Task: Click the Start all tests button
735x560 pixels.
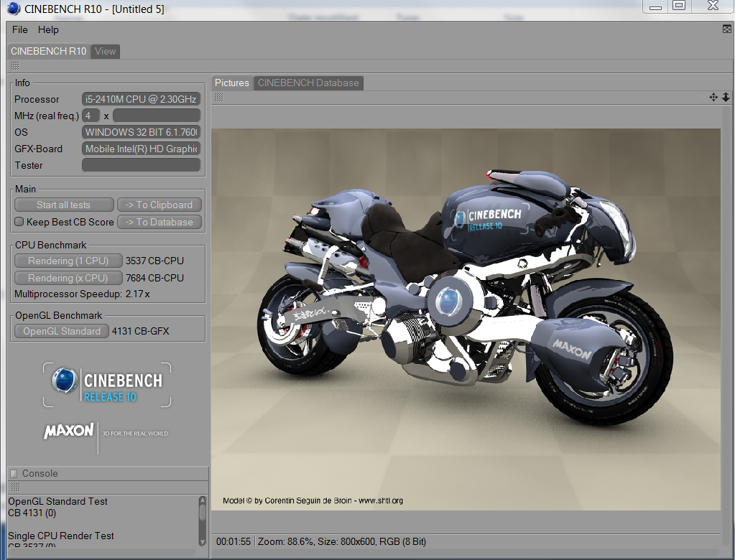Action: click(64, 205)
